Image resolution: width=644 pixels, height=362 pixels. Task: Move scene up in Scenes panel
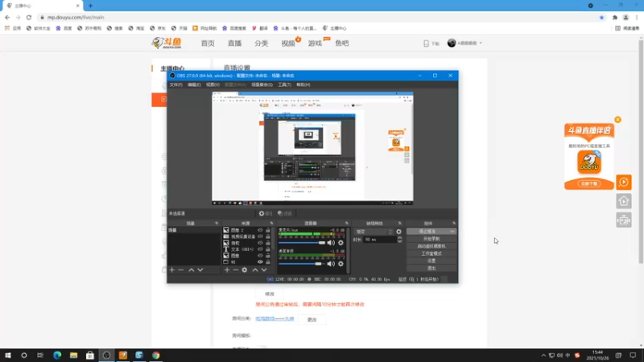pyautogui.click(x=192, y=269)
